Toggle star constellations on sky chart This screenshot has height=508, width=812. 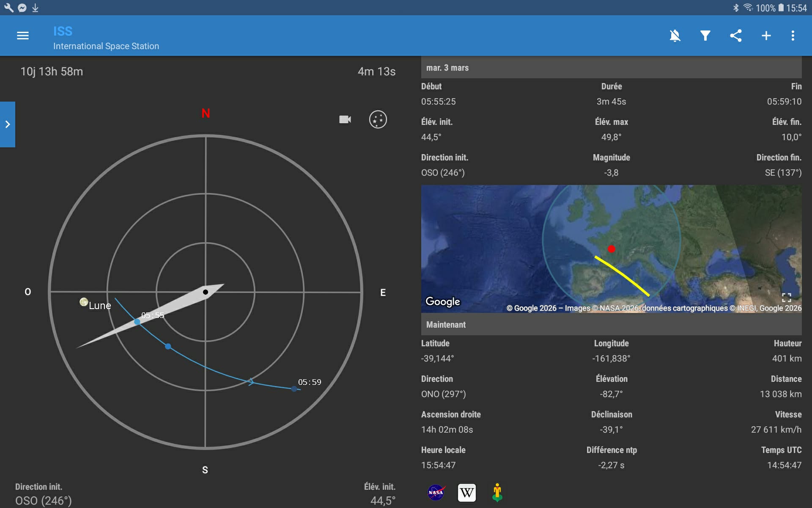click(x=378, y=119)
